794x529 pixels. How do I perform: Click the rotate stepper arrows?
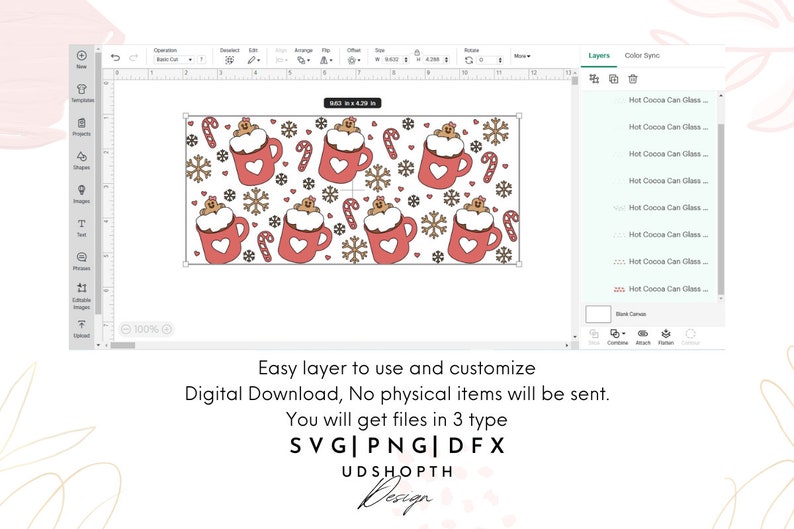pyautogui.click(x=500, y=60)
